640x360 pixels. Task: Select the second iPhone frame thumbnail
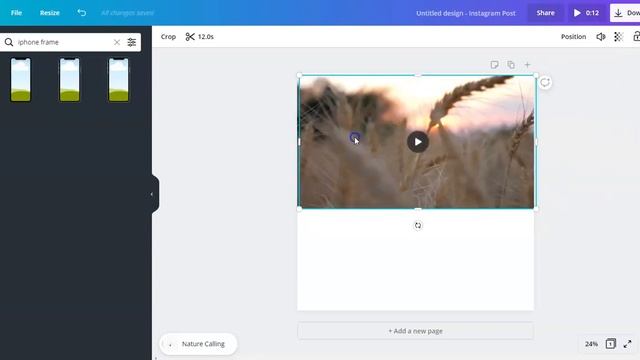pyautogui.click(x=69, y=80)
